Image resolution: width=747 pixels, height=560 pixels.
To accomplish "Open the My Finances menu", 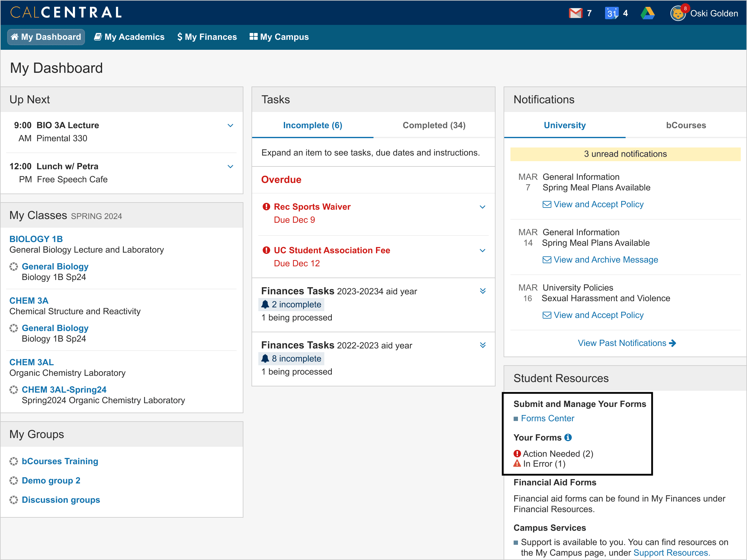I will point(207,37).
